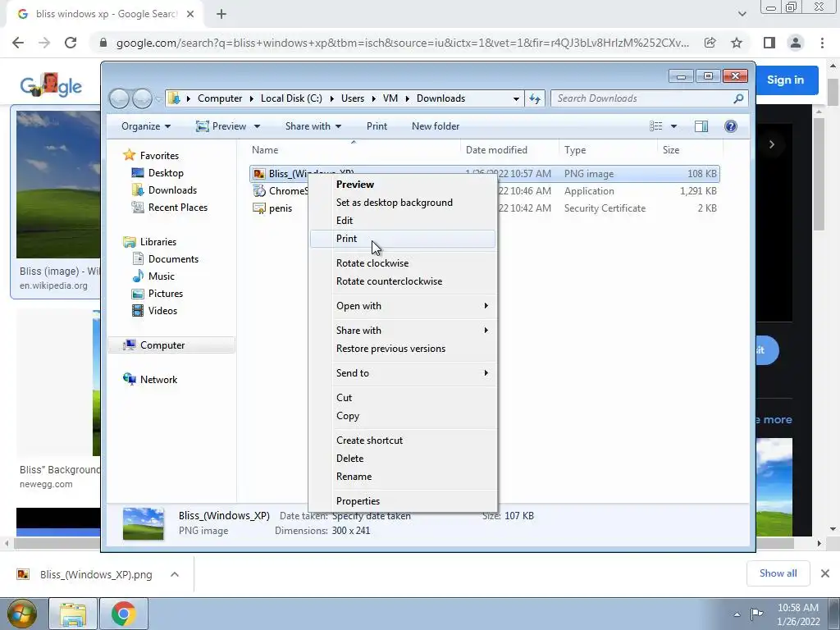Open Properties from the context menu

tap(403, 501)
